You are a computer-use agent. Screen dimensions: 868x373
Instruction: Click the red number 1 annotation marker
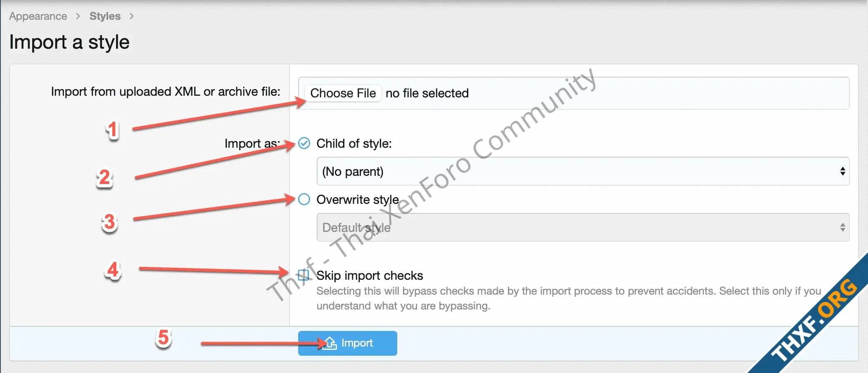pos(112,130)
